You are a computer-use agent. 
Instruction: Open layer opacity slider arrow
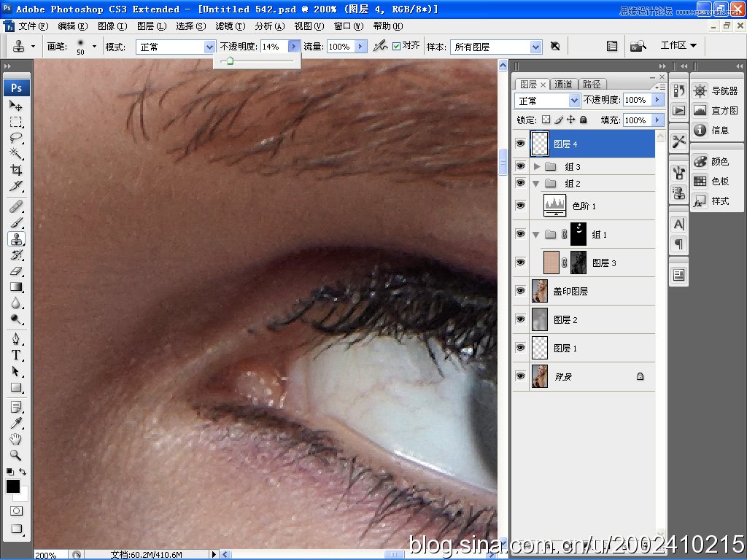point(657,99)
